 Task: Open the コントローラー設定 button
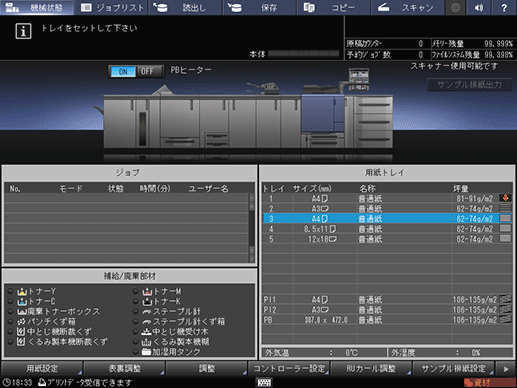click(x=289, y=369)
